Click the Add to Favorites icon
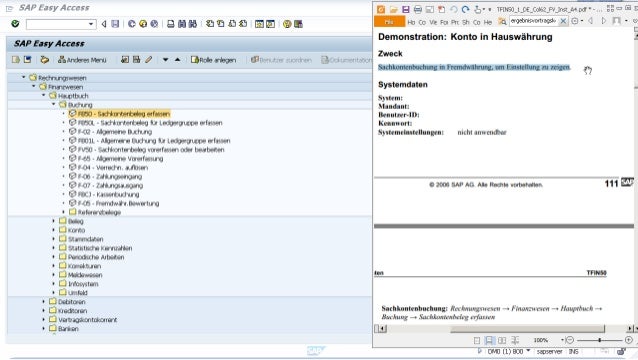This screenshot has width=638, height=360. point(125,60)
